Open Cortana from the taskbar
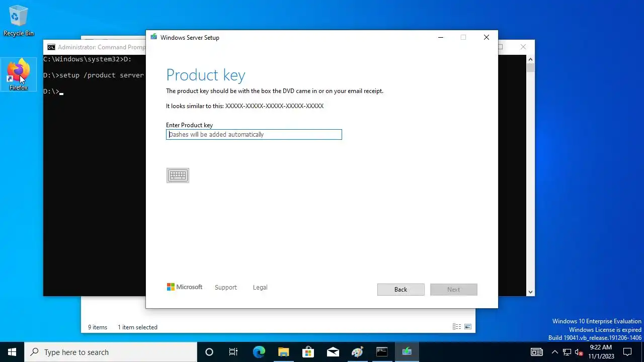Image resolution: width=644 pixels, height=362 pixels. coord(209,352)
